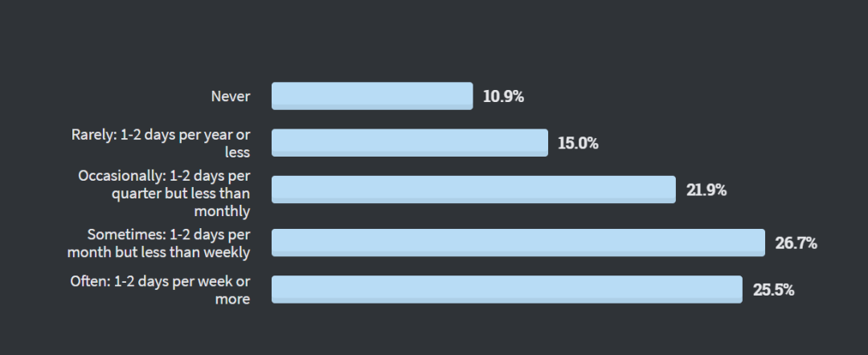Select the 26.7% data value
Screen dimensions: 868x355
tap(796, 243)
